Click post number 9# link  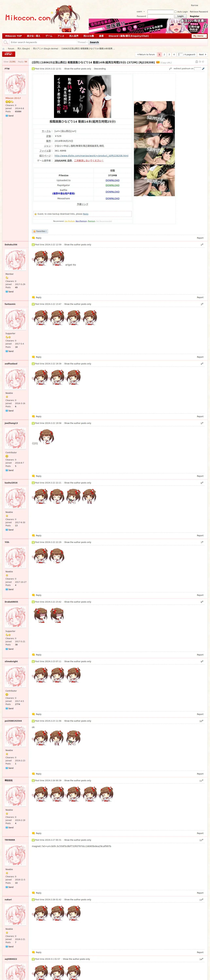click(x=202, y=661)
